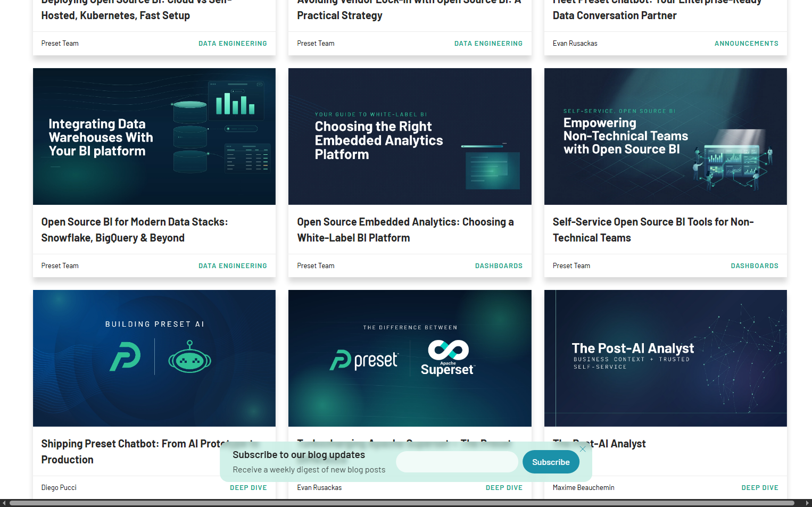This screenshot has width=812, height=507.
Task: Click Preset Team under Snowflake BigQuery article
Action: [x=60, y=266]
